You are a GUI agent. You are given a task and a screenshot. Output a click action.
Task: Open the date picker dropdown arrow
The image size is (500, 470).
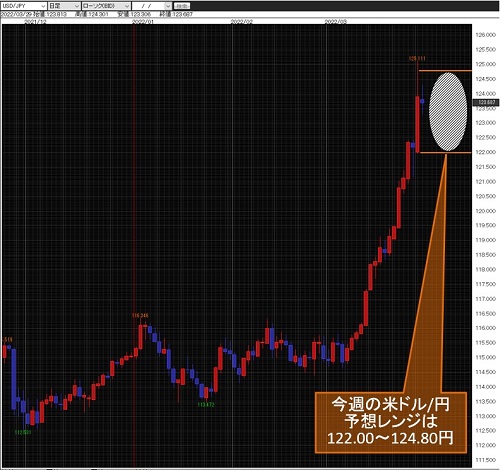(168, 6)
